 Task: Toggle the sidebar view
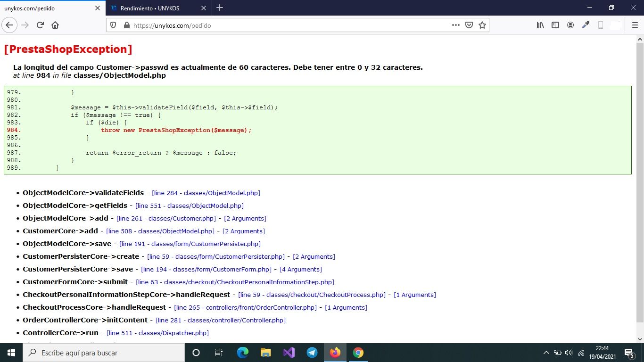click(555, 25)
